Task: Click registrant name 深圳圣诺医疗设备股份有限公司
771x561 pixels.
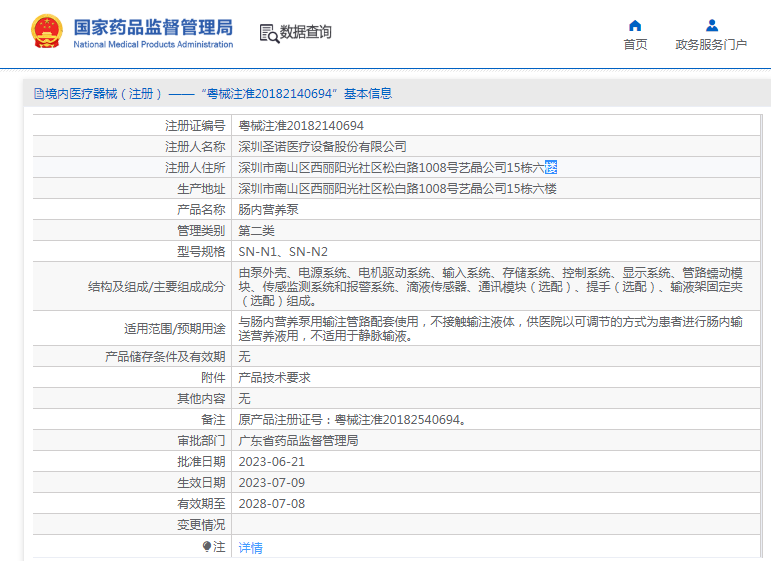Action: (323, 147)
